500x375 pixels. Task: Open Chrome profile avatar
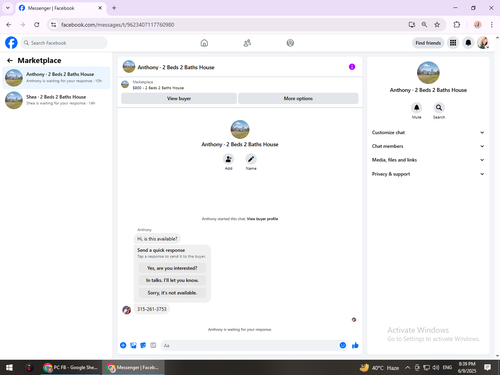click(478, 24)
